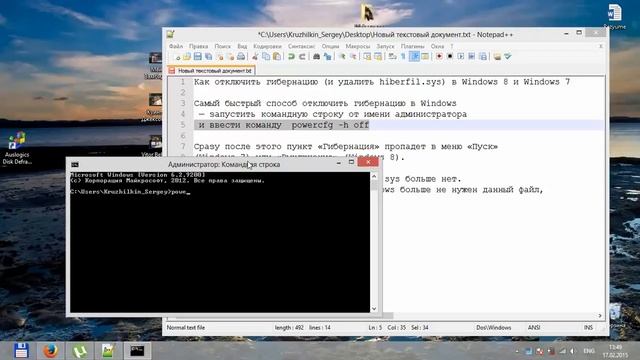The height and width of the screenshot is (360, 640).
Task: Toggle the INS insert mode indicator
Action: tap(588, 328)
